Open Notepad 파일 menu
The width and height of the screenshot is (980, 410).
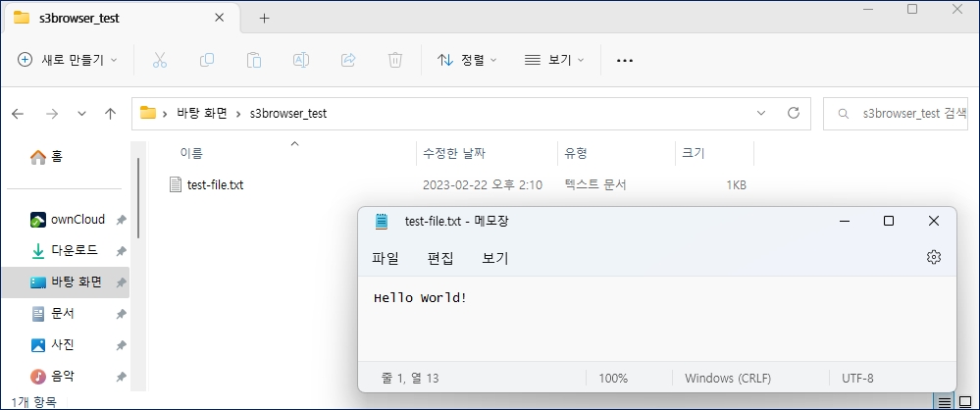point(386,258)
